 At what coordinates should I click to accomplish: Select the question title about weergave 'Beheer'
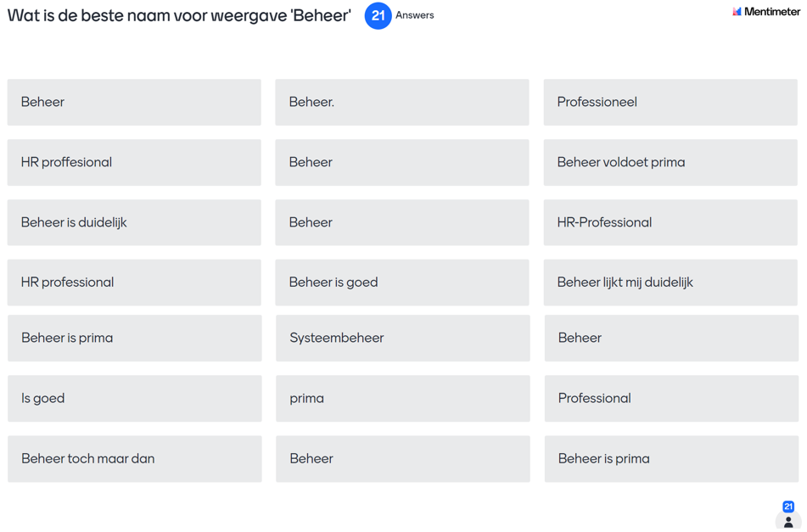click(179, 15)
